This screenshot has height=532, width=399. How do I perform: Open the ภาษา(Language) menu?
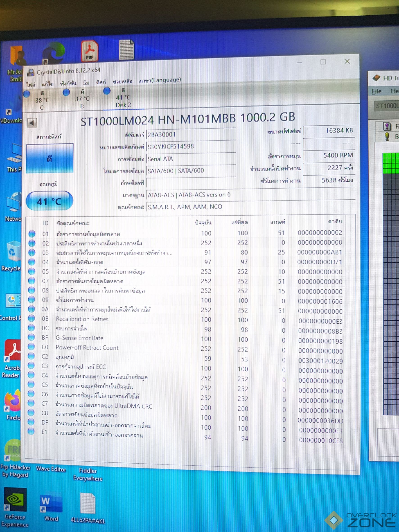160,80
